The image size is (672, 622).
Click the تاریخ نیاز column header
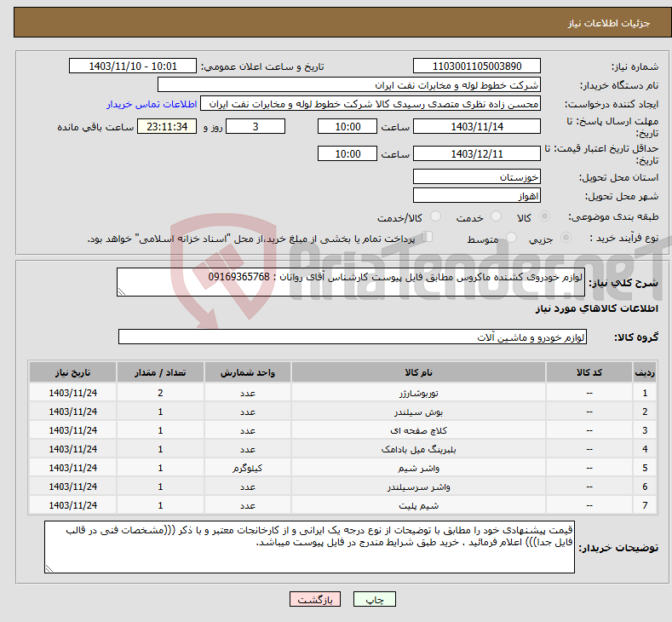[73, 372]
